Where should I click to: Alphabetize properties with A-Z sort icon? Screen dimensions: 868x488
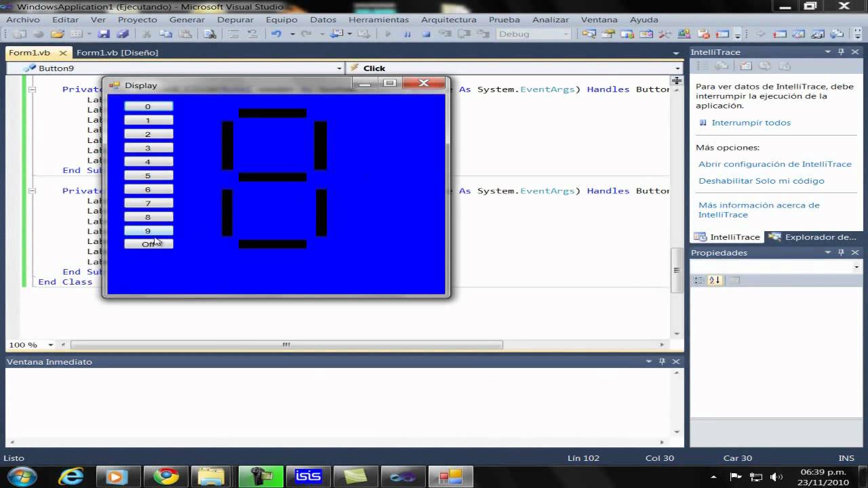tap(715, 280)
